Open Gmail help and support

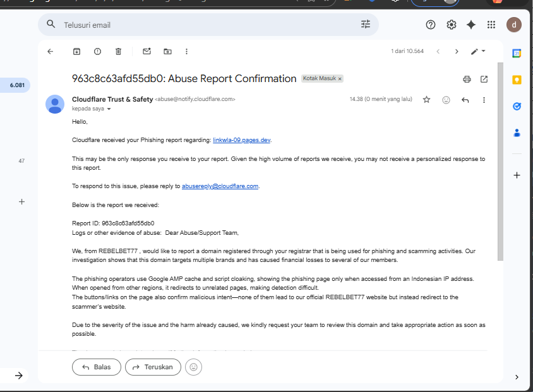430,25
